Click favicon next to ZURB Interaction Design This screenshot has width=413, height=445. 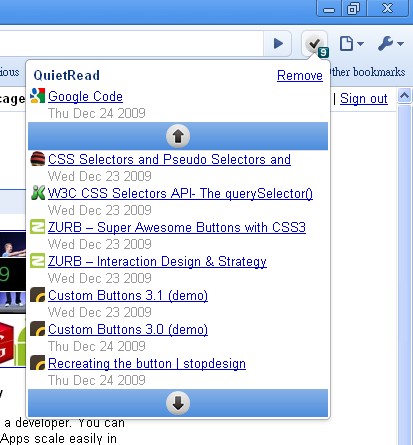(37, 261)
